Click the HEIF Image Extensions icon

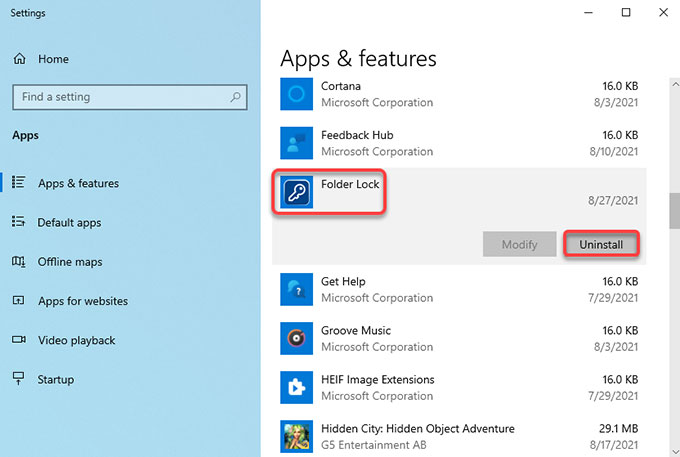pos(296,388)
